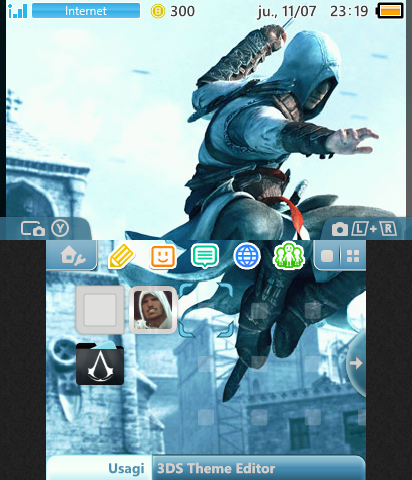
Task: Switch to small grid icon view
Action: pos(353,256)
